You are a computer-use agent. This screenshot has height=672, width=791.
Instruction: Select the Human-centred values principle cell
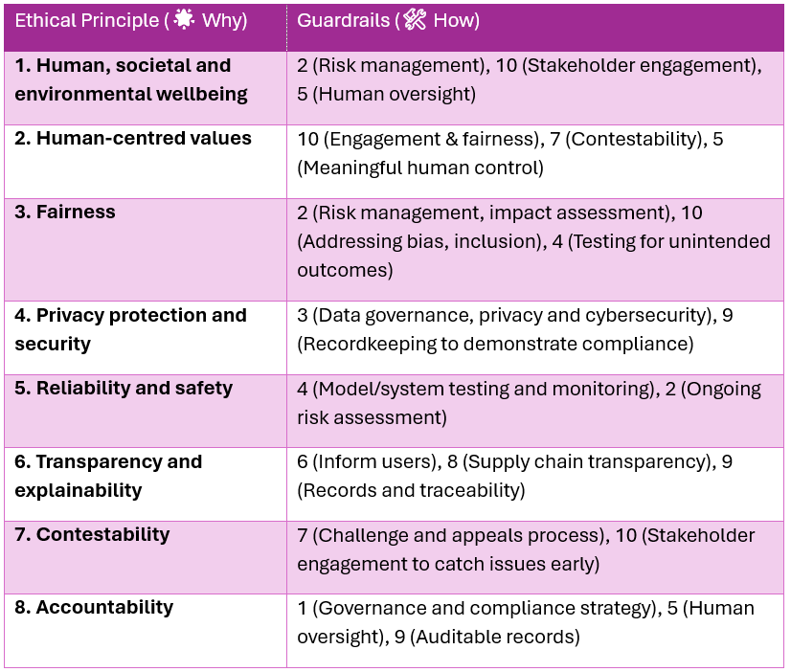[x=133, y=139]
